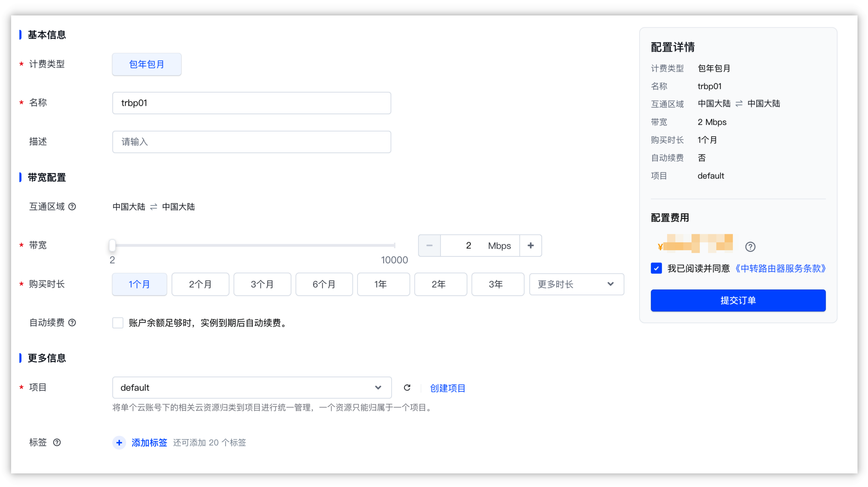The width and height of the screenshot is (868, 487).
Task: Click help icon next to 标签
Action: (x=57, y=442)
